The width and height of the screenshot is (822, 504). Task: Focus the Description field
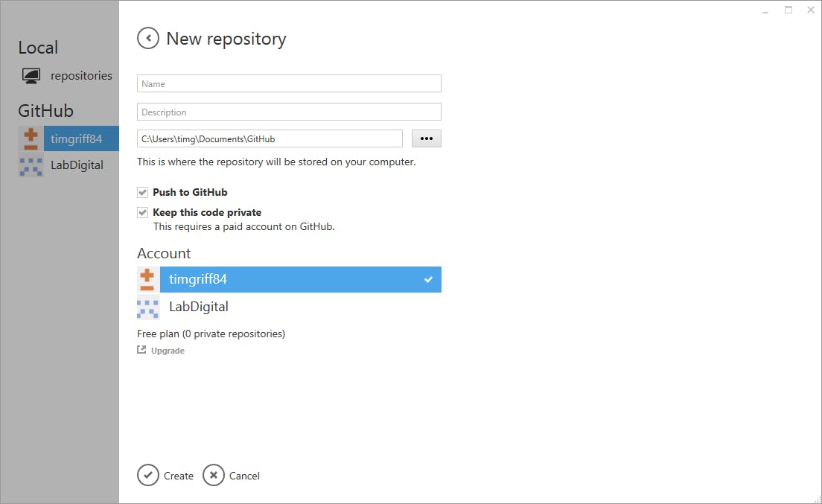point(289,112)
